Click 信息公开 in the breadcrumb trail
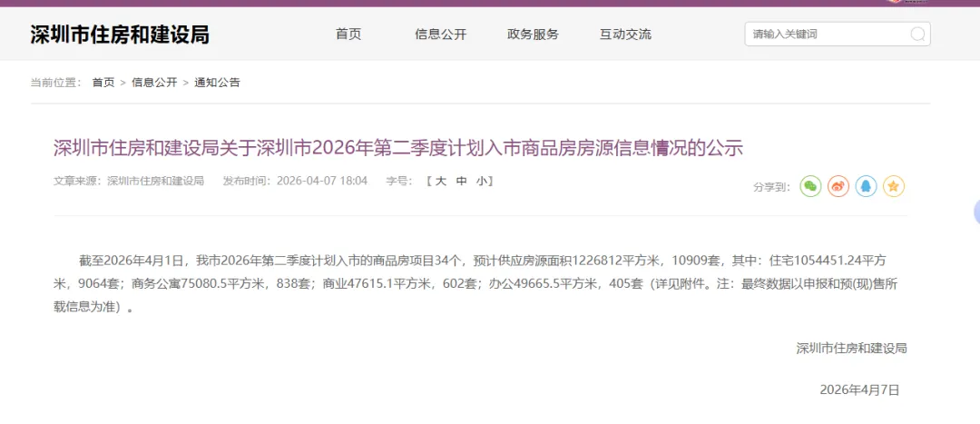 pyautogui.click(x=154, y=82)
